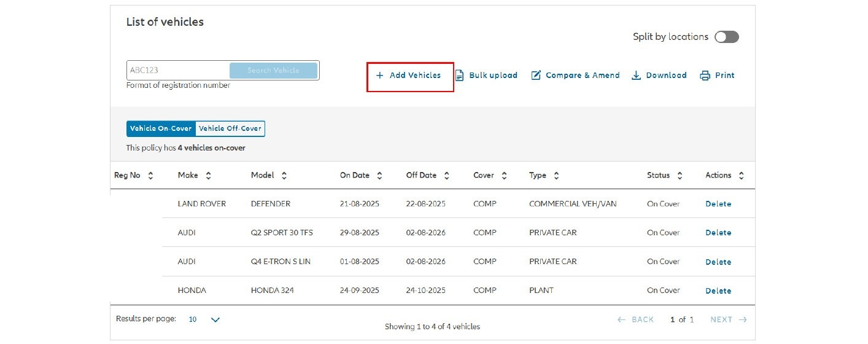Click the 01-08-2025 on date cell
The height and width of the screenshot is (344, 868).
click(360, 262)
